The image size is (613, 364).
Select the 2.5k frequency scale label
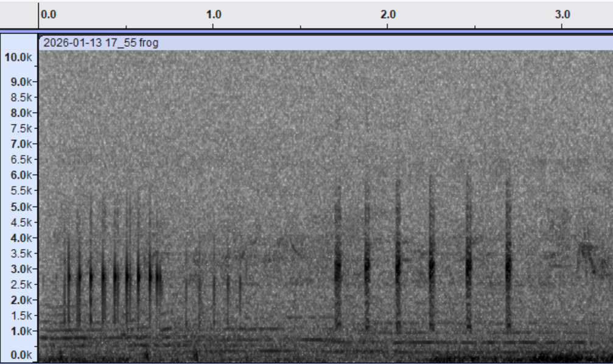click(21, 285)
